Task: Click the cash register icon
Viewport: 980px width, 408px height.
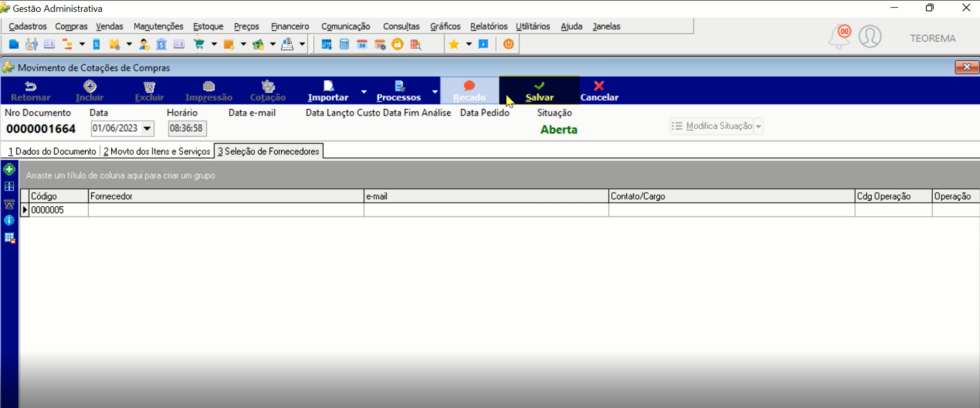Action: pos(287,44)
